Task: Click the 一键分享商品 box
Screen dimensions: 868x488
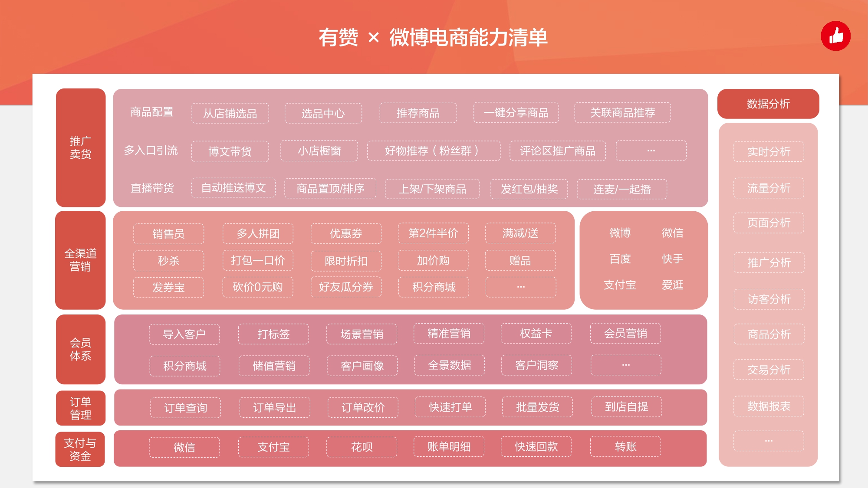Action: tap(516, 112)
